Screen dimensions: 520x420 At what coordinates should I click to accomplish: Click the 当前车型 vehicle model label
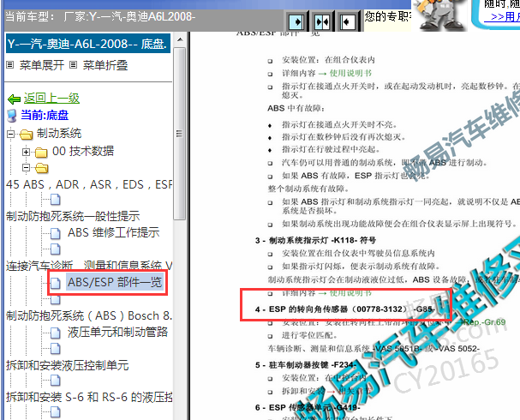click(x=100, y=16)
